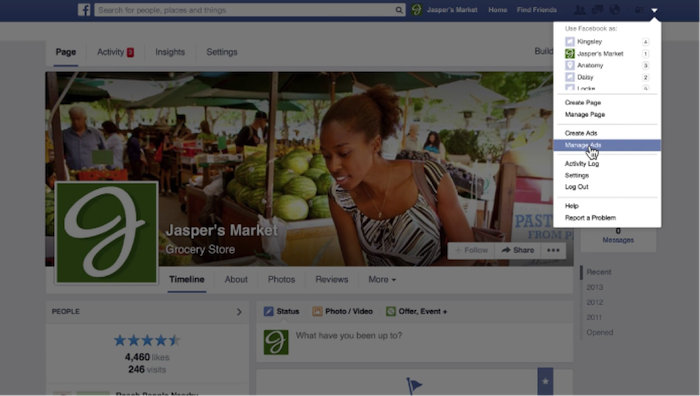This screenshot has width=700, height=396.
Task: Click the blue star bookmark icon
Action: pos(545,381)
